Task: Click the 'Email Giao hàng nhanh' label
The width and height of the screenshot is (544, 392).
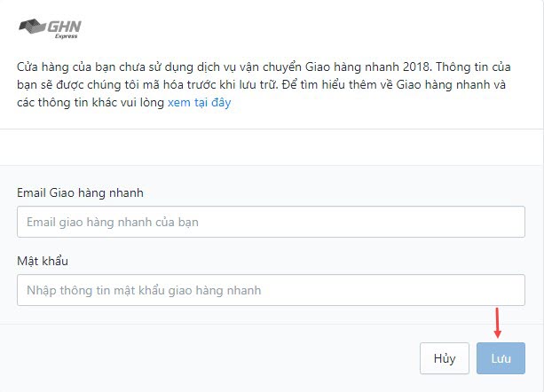Action: 80,192
